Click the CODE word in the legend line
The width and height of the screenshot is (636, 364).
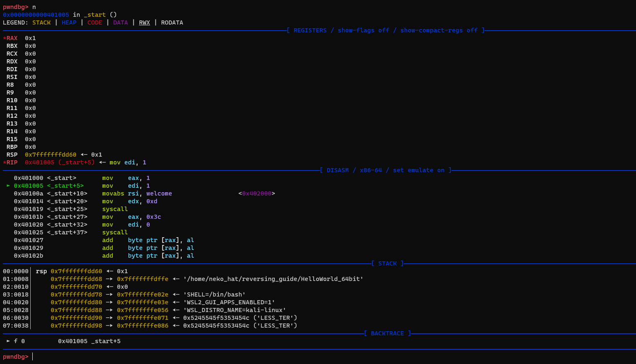pyautogui.click(x=95, y=22)
